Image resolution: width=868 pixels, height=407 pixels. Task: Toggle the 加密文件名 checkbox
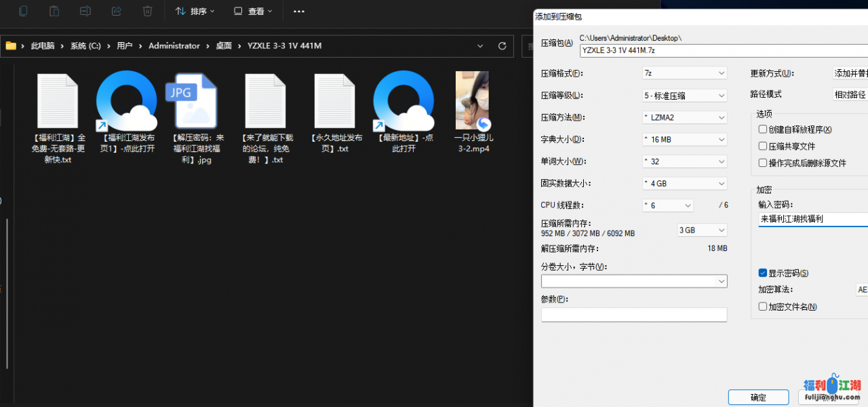tap(763, 307)
